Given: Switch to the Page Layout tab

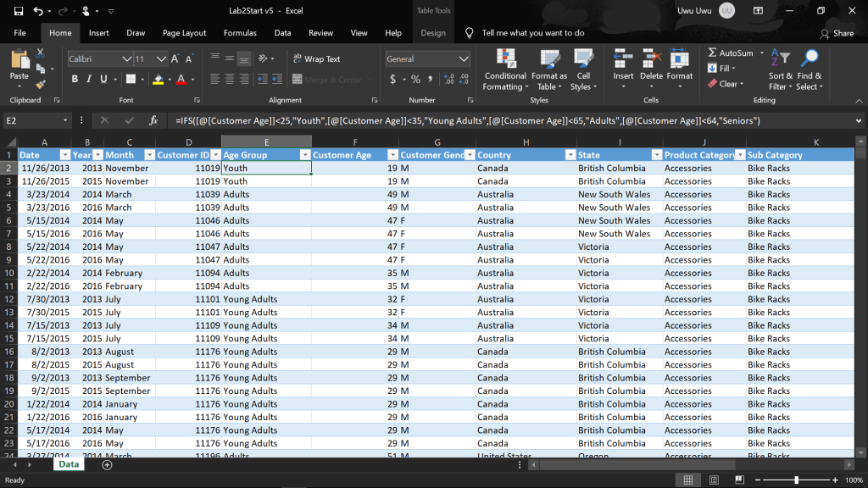Looking at the screenshot, I should (184, 33).
